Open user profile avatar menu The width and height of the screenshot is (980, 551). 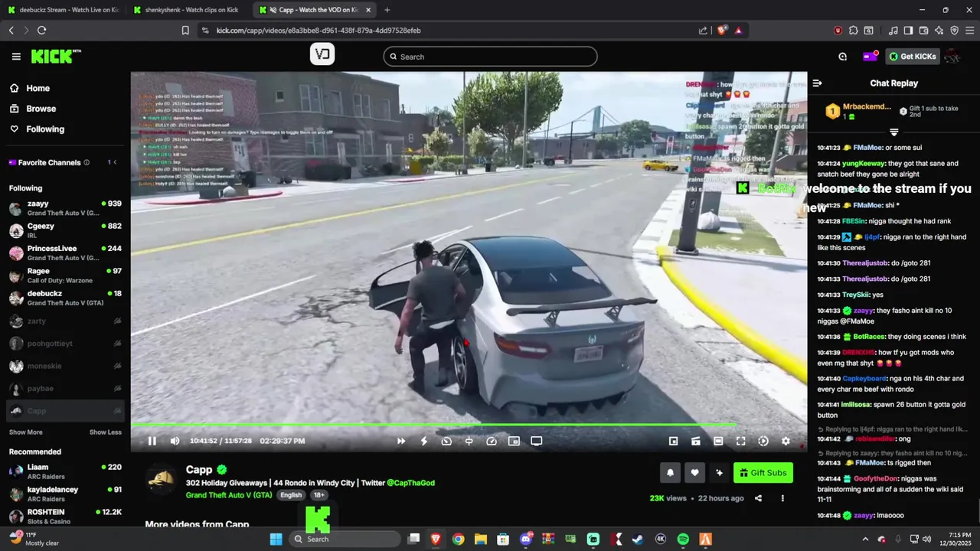[952, 57]
